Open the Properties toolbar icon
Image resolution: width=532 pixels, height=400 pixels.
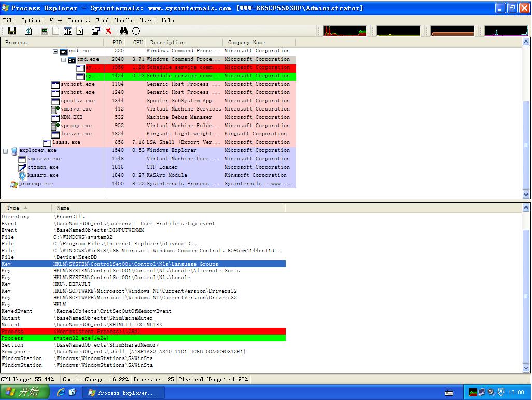96,31
